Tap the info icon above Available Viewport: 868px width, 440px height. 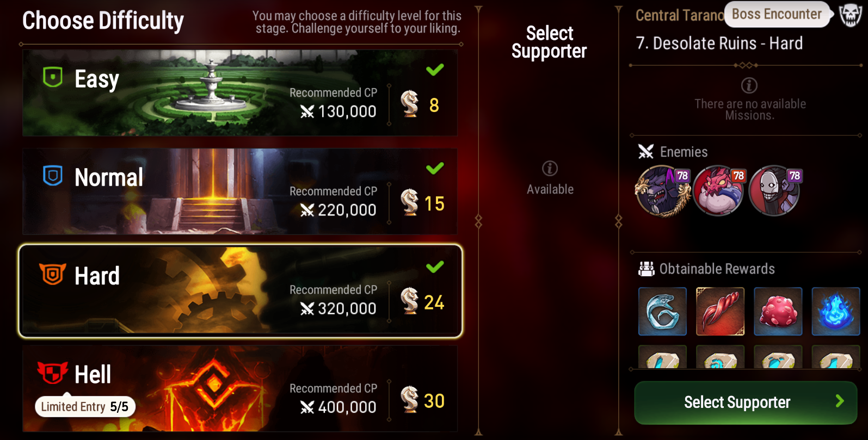[x=550, y=168]
